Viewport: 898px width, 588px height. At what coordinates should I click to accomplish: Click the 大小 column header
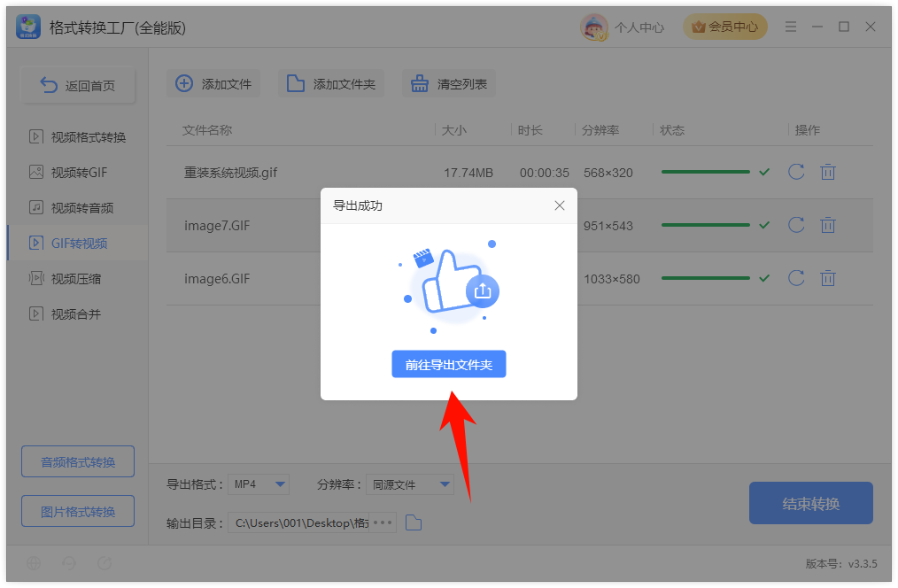click(454, 130)
